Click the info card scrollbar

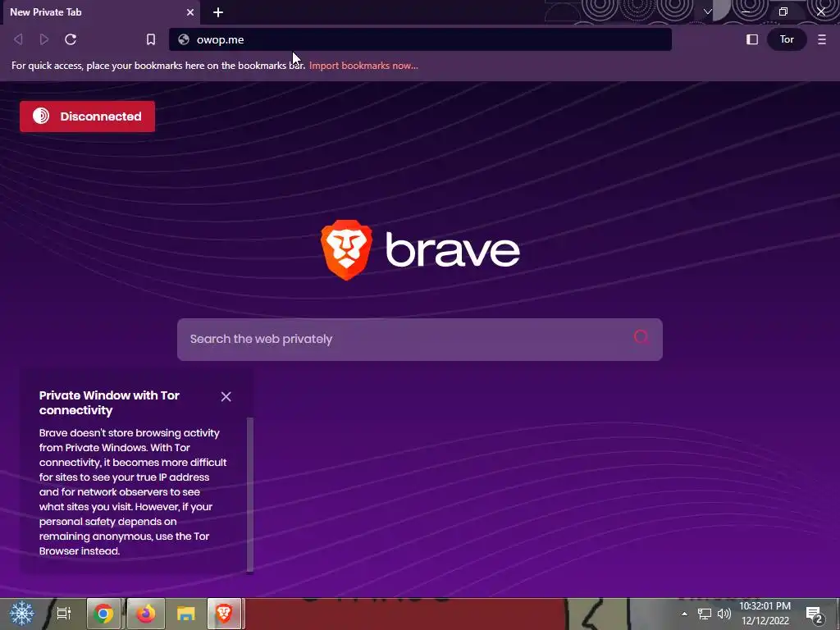pos(249,495)
